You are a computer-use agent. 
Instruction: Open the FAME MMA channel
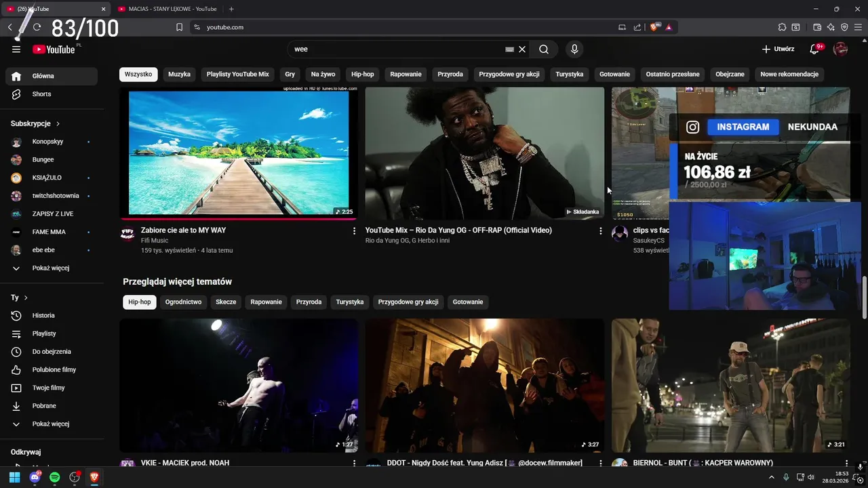(x=52, y=232)
